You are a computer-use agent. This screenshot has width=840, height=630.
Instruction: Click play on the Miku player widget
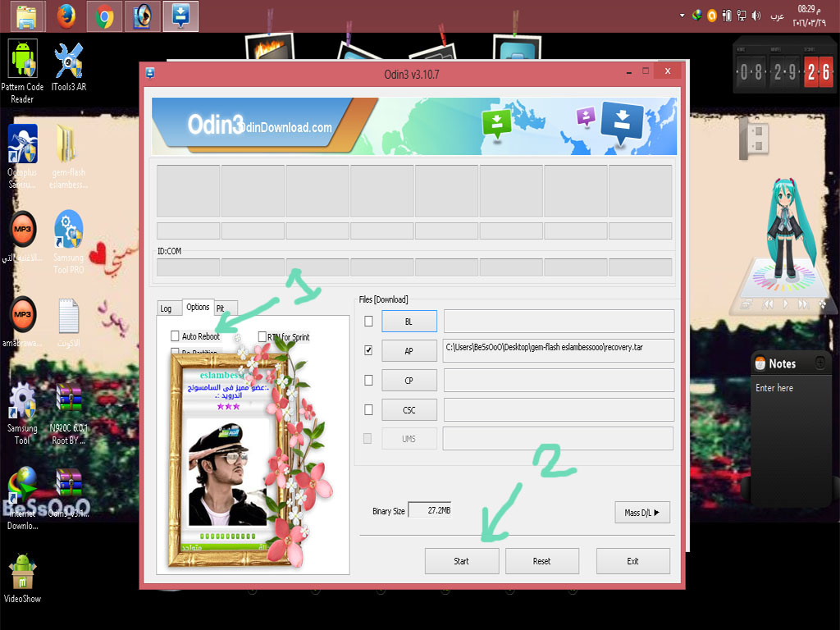click(785, 304)
